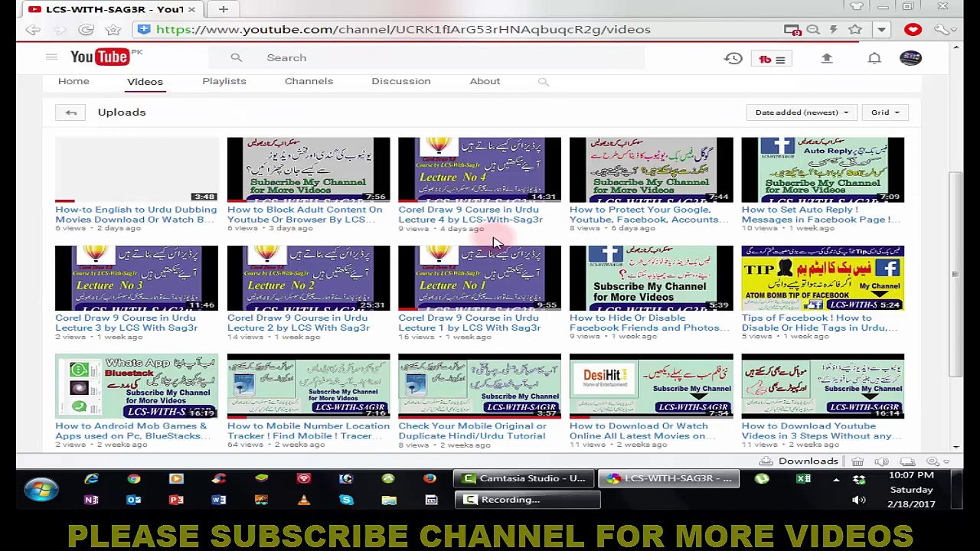The image size is (980, 551).
Task: Open the TubeBuddy menu icon
Action: click(771, 59)
